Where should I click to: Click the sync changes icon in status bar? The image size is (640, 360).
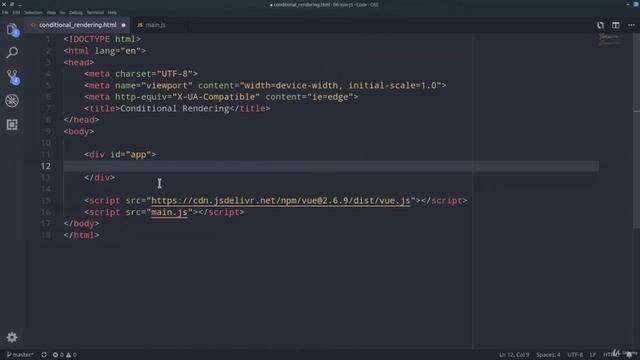pos(44,355)
